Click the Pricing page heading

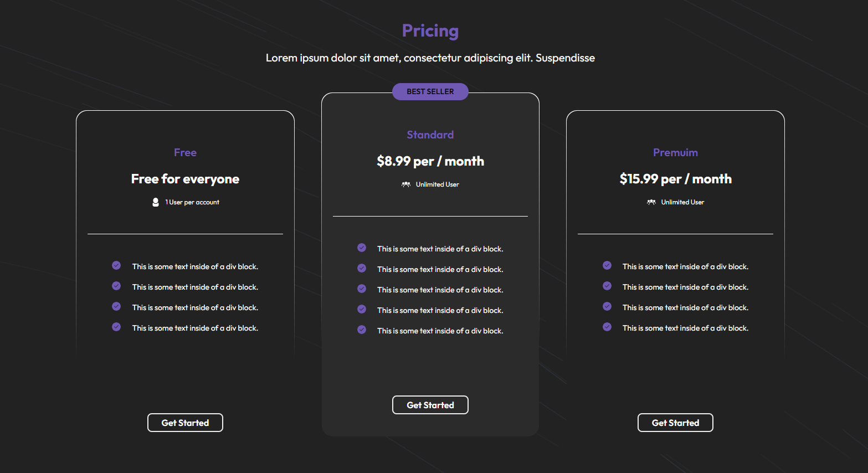(430, 30)
